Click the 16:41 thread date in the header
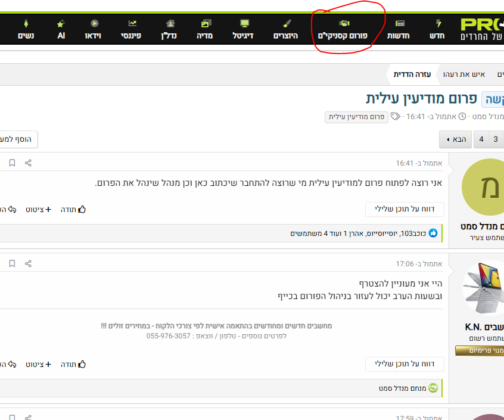The width and height of the screenshot is (504, 420). (431, 116)
